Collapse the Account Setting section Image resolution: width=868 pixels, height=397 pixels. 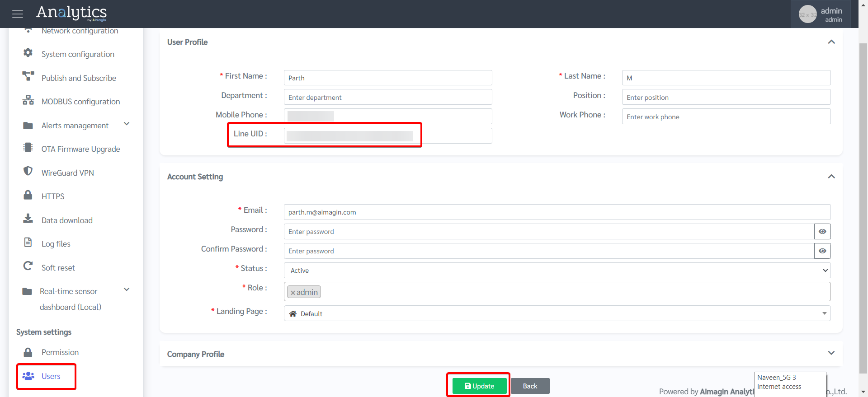pos(831,177)
